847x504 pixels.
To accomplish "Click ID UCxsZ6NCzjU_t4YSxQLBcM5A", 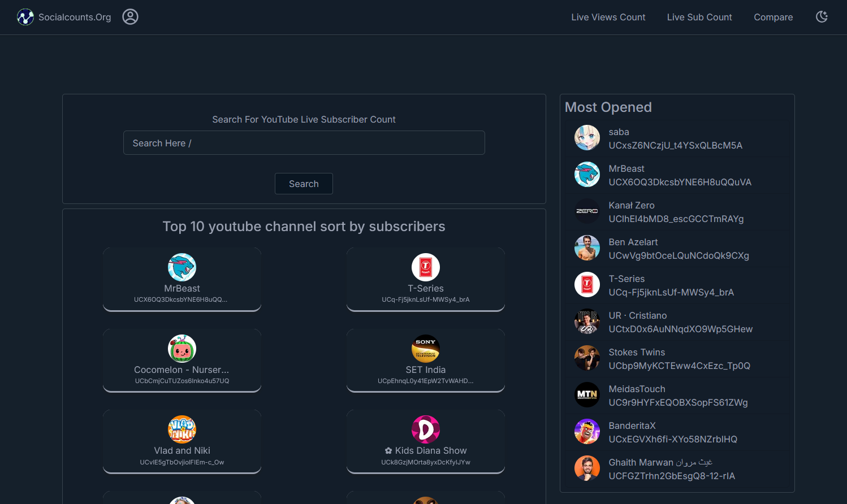I will point(676,145).
